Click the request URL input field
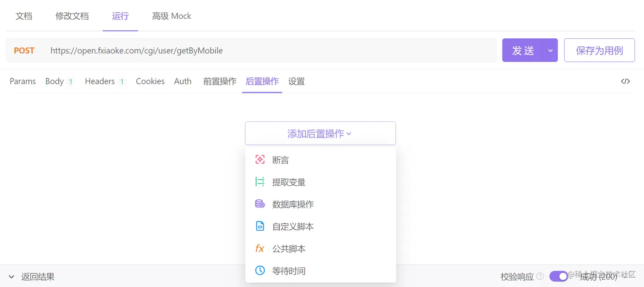This screenshot has height=287, width=644. 273,50
